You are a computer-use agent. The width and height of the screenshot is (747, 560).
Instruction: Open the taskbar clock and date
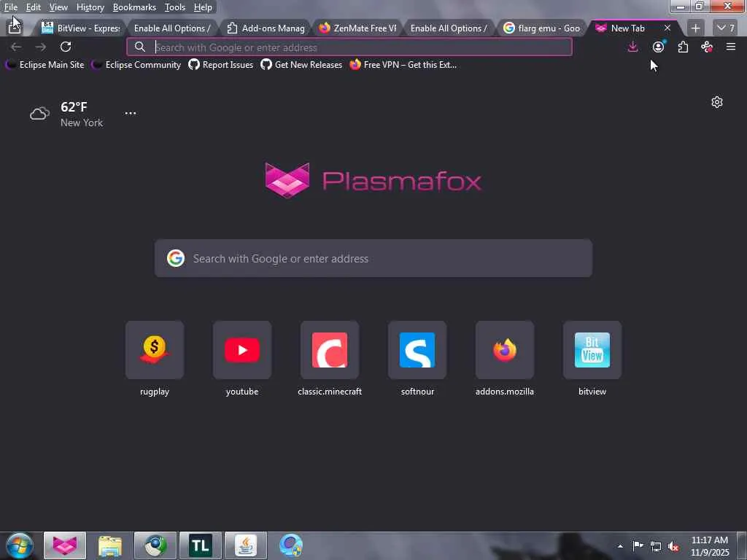click(710, 546)
